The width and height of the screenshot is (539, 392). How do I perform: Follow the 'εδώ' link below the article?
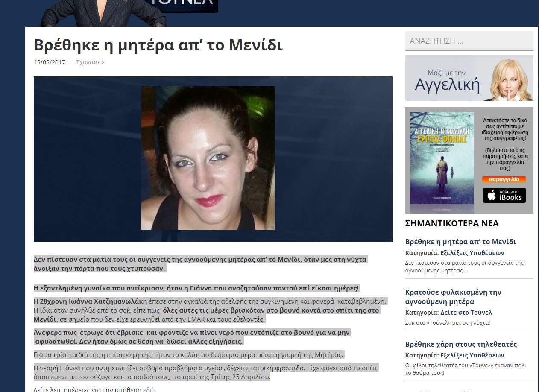pos(149,389)
